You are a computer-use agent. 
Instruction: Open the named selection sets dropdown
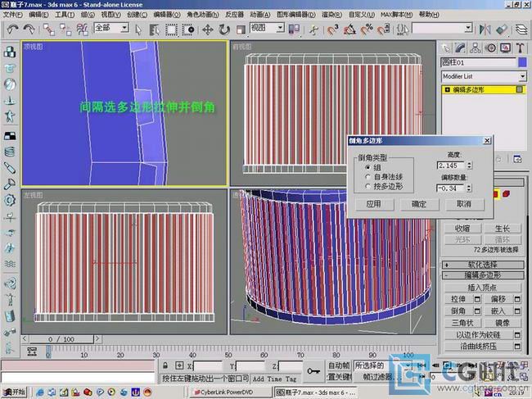click(x=442, y=28)
